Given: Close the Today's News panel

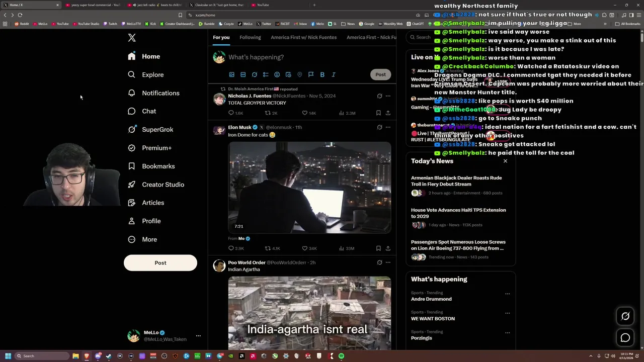Looking at the screenshot, I should 505,161.
